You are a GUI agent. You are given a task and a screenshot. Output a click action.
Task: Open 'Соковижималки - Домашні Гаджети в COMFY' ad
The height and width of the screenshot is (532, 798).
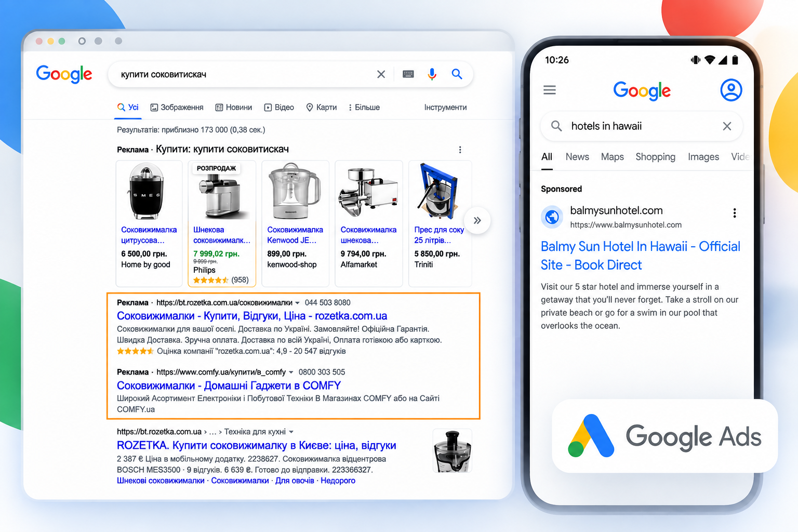(x=229, y=385)
